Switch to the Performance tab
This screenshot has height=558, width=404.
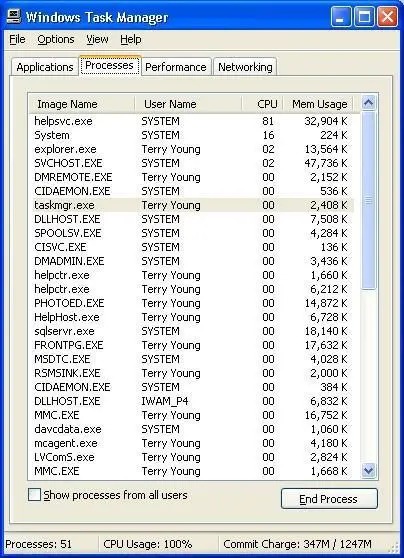tap(176, 67)
